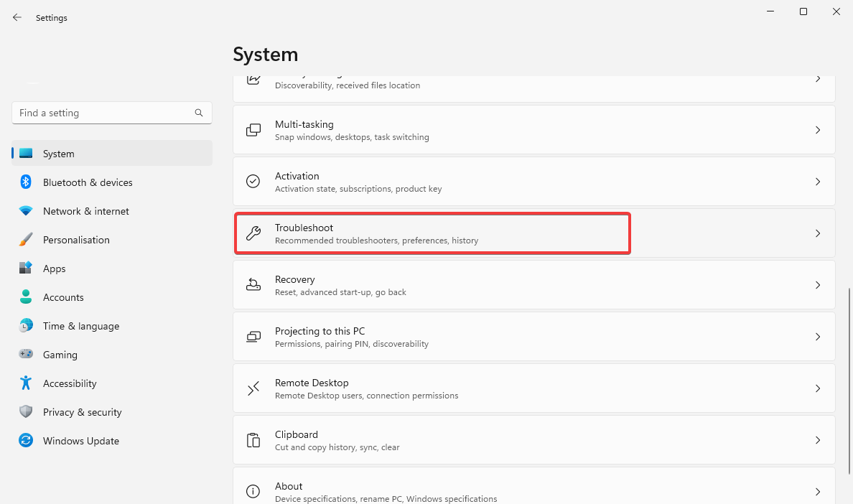
Task: Open the Apps section
Action: (112, 268)
